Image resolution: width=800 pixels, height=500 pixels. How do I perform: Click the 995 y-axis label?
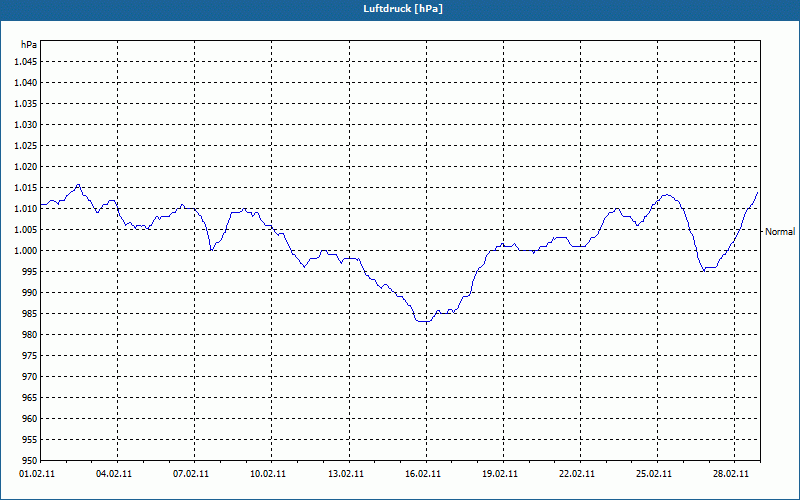(x=30, y=271)
